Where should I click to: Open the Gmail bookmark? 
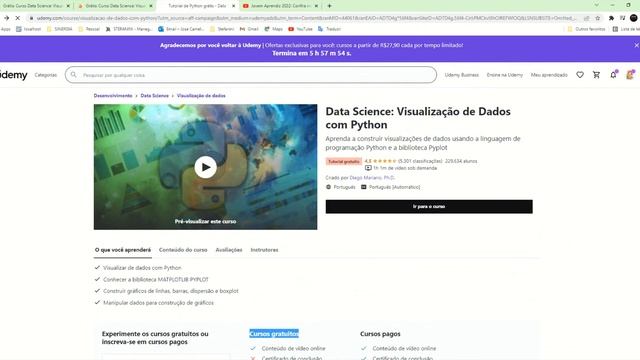coord(249,29)
